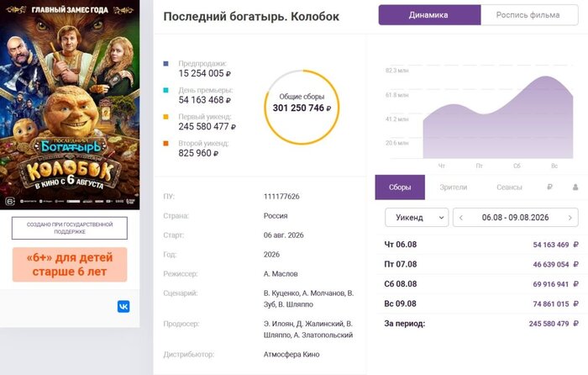Click the orange Второй уикенд legend marker
This screenshot has height=375, width=588.
[165, 144]
